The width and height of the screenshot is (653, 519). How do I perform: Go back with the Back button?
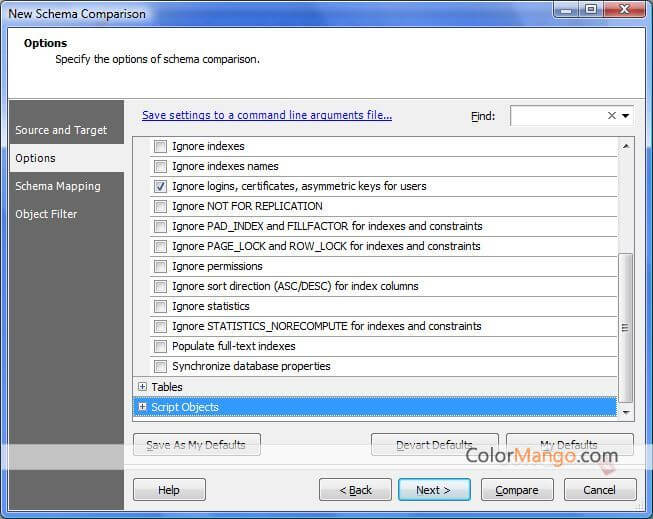[355, 490]
